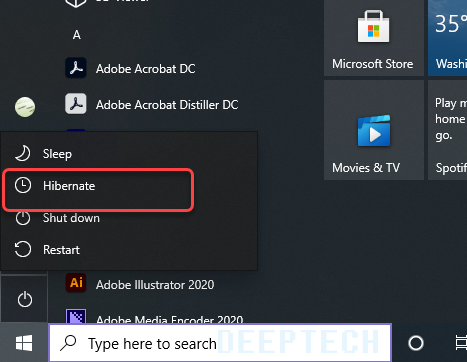The width and height of the screenshot is (467, 362).
Task: Click the user account avatar
Action: 25,107
